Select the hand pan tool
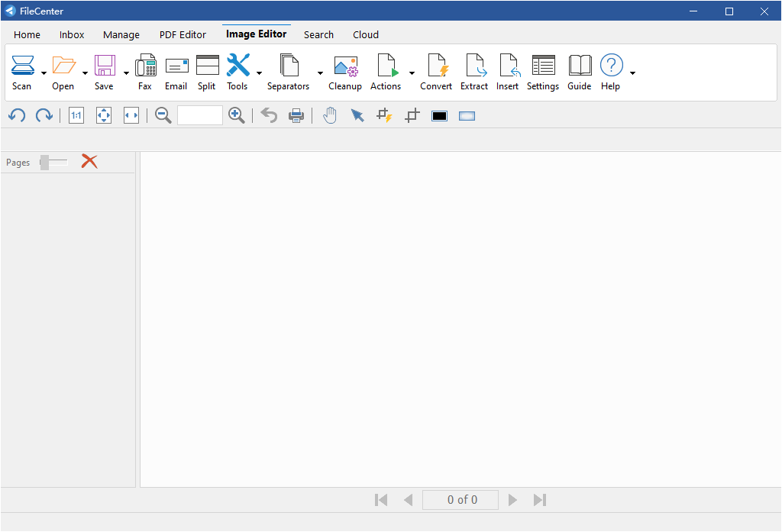This screenshot has height=532, width=782. coord(330,116)
